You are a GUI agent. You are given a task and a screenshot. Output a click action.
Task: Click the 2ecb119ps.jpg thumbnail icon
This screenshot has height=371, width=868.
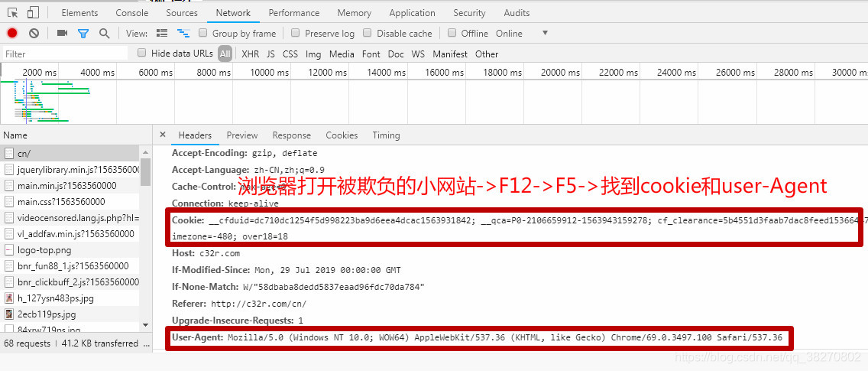pyautogui.click(x=9, y=314)
